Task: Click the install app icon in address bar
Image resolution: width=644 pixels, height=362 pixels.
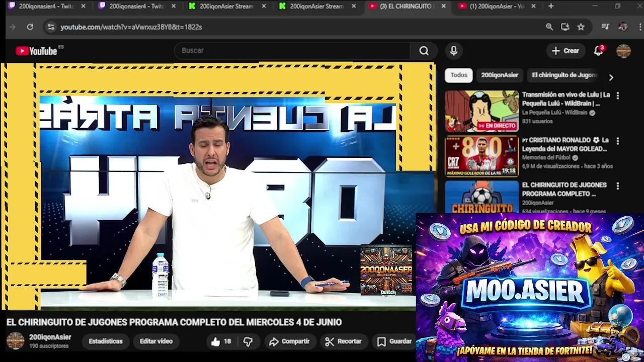Action: (x=565, y=27)
